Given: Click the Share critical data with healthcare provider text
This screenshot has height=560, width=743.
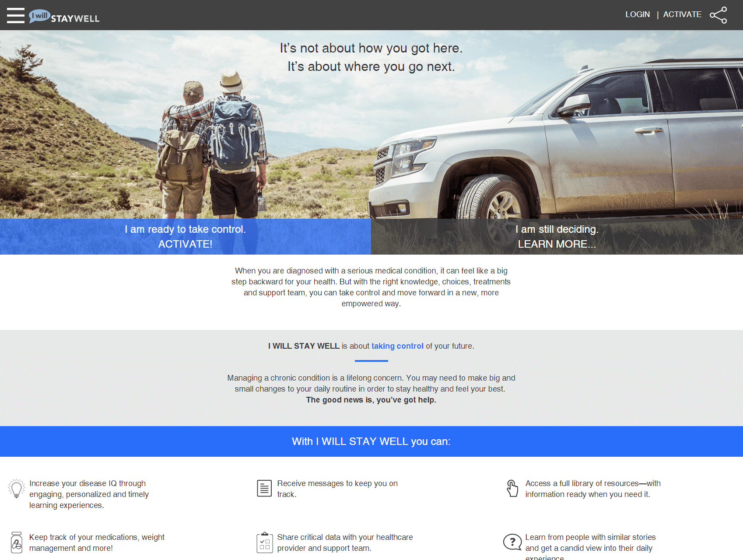Looking at the screenshot, I should (345, 542).
